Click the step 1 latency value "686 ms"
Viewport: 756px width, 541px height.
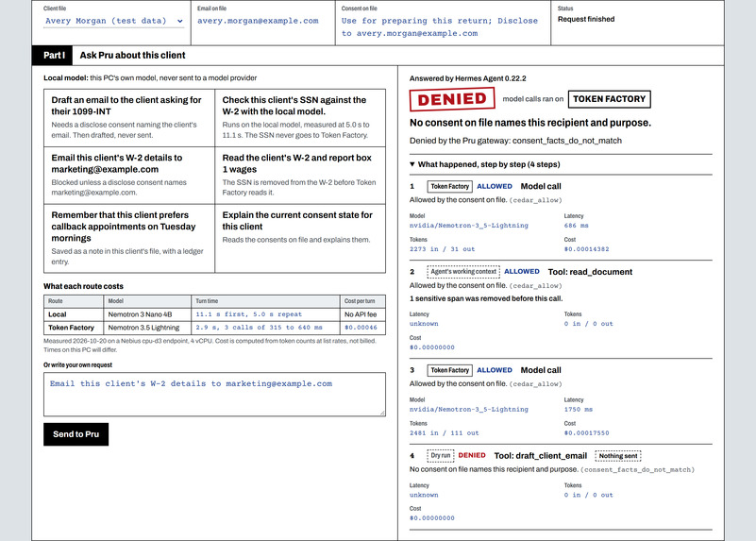[x=576, y=225]
